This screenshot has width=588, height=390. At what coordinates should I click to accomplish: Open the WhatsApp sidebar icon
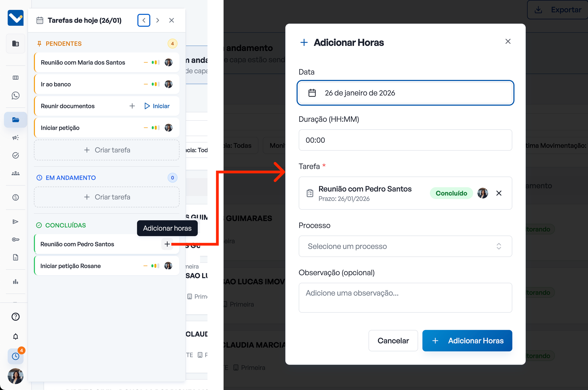click(x=15, y=96)
